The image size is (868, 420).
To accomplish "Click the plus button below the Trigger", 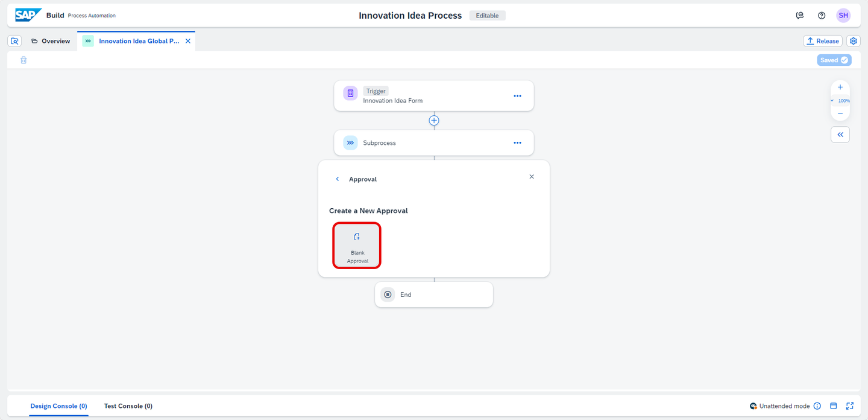I will 434,121.
